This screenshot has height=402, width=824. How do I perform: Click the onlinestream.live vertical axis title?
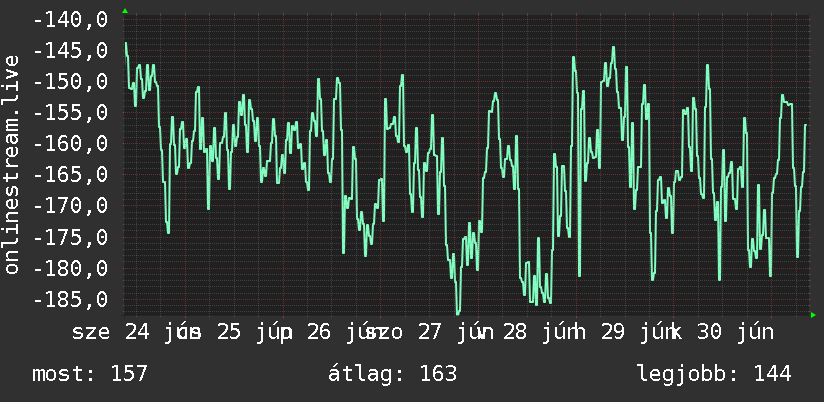click(x=12, y=164)
